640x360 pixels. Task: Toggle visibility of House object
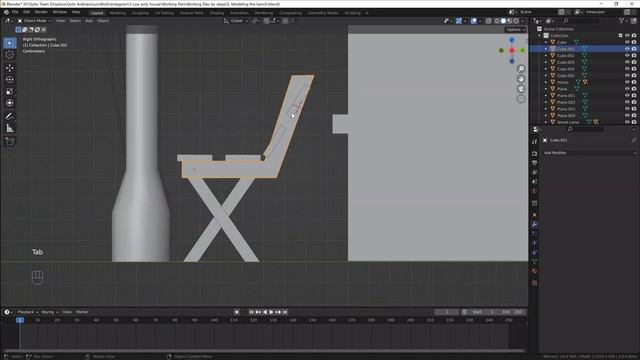pyautogui.click(x=627, y=82)
